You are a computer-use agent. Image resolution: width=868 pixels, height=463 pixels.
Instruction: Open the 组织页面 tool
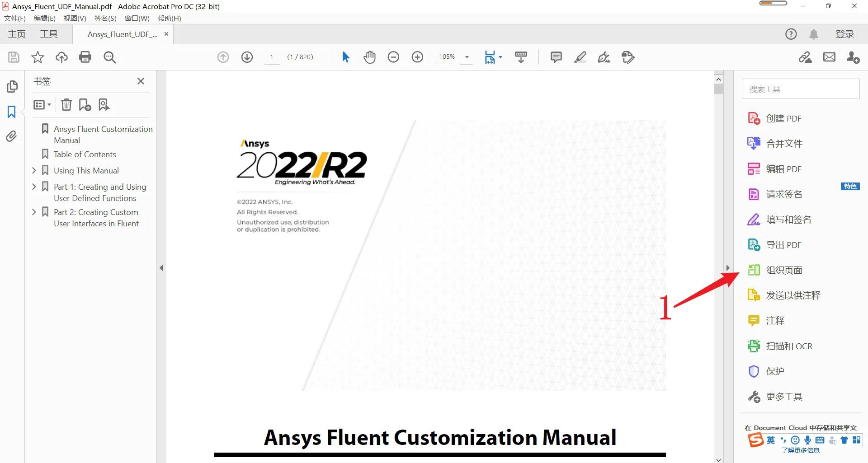pyautogui.click(x=775, y=270)
